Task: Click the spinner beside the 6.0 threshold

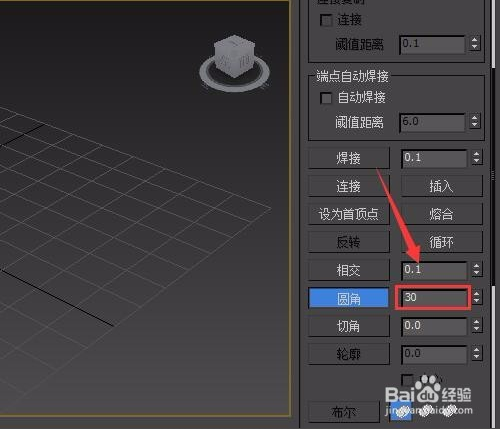Action: click(x=475, y=121)
